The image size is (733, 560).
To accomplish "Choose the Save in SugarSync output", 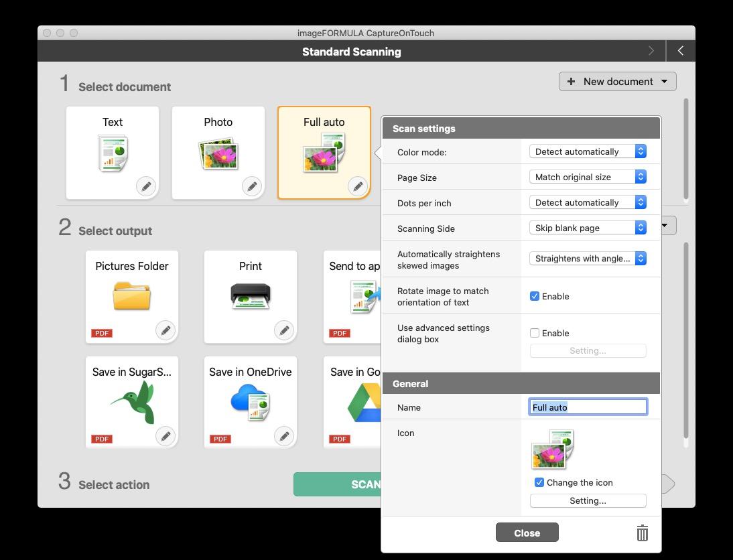I will (x=132, y=402).
